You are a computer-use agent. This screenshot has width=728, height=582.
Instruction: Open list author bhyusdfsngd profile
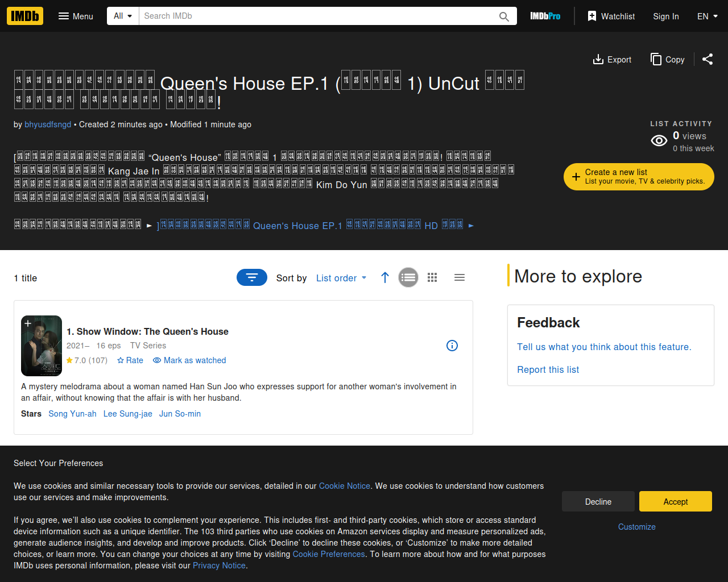48,124
